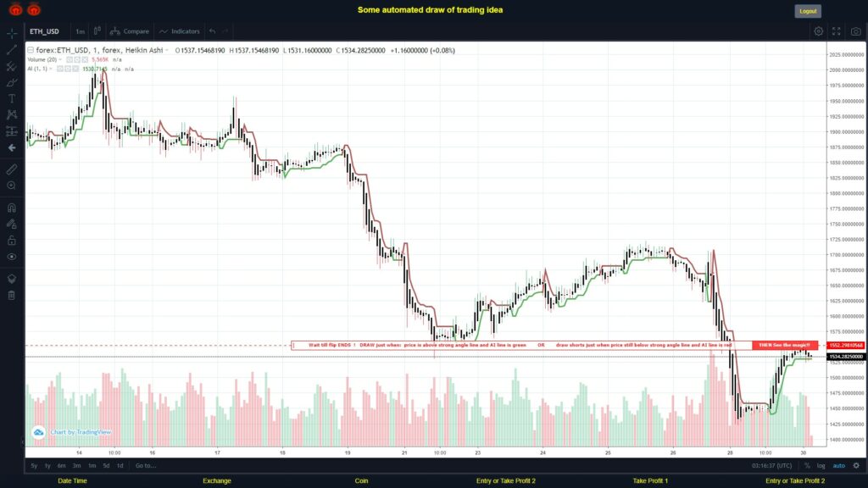Click the back arrow icon in sidebar
This screenshot has height=488, width=868.
(12, 147)
